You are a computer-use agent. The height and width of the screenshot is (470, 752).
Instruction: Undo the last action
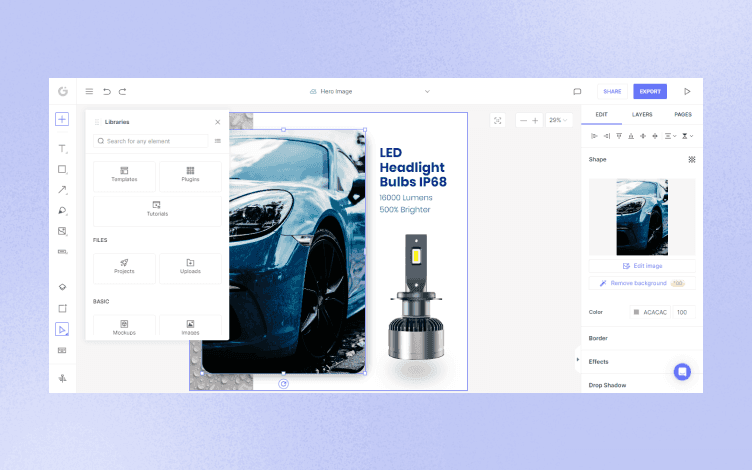[106, 91]
